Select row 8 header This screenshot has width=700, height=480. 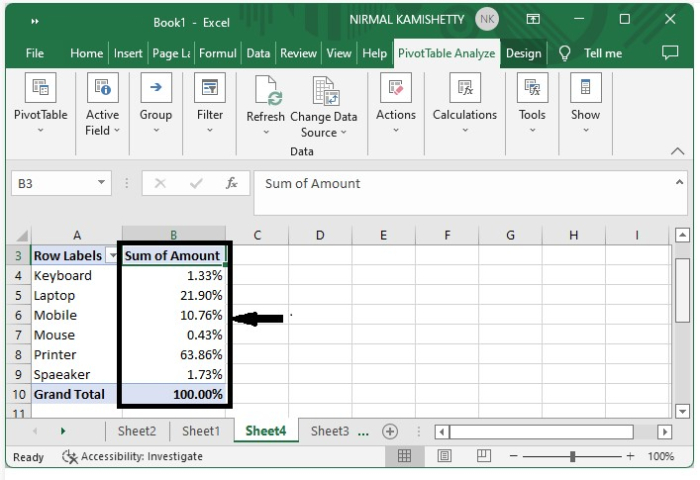tap(18, 355)
